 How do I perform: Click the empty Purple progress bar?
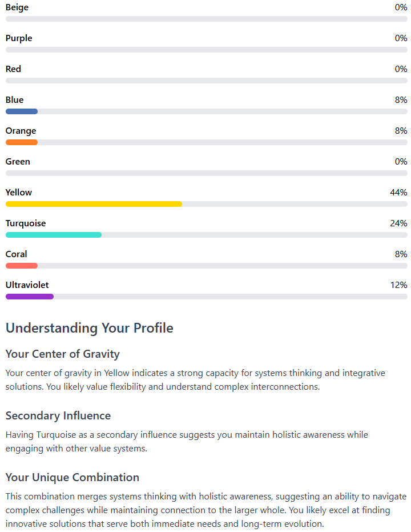point(206,50)
